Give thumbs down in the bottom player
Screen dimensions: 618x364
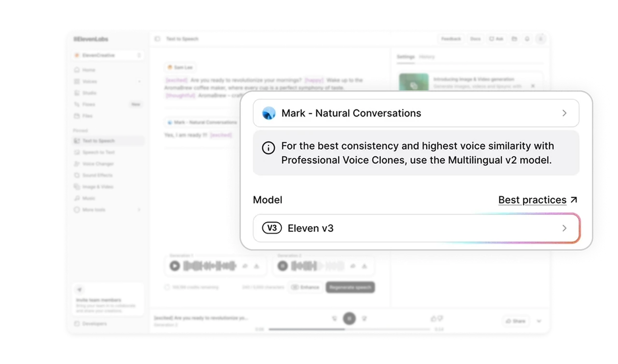[440, 319]
